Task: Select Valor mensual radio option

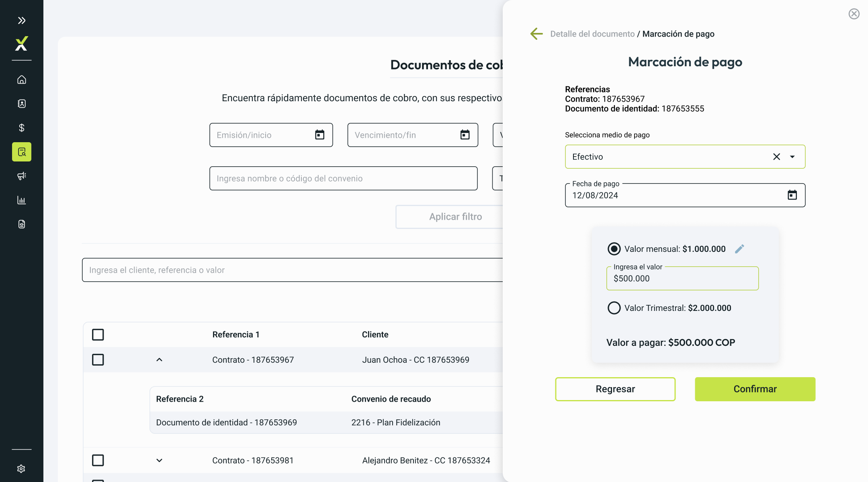Action: [x=614, y=249]
